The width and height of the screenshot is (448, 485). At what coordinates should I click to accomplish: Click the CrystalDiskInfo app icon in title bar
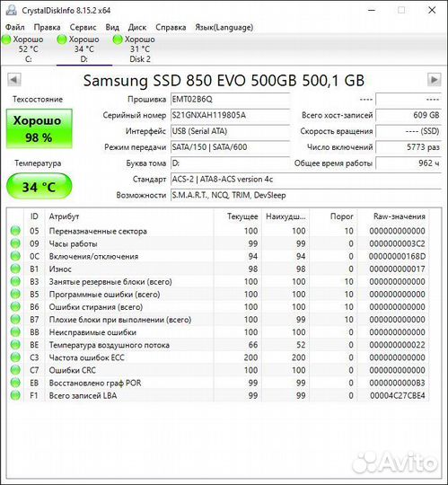(x=11, y=10)
